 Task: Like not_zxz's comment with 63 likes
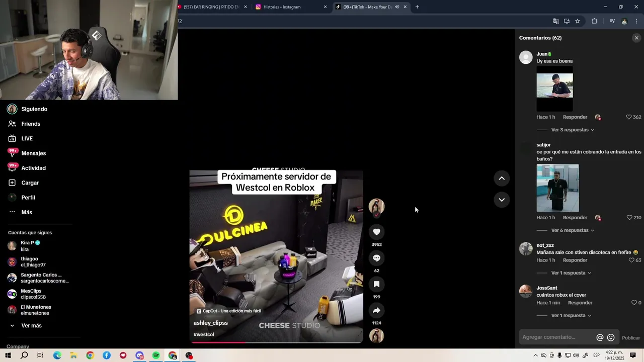(631, 260)
